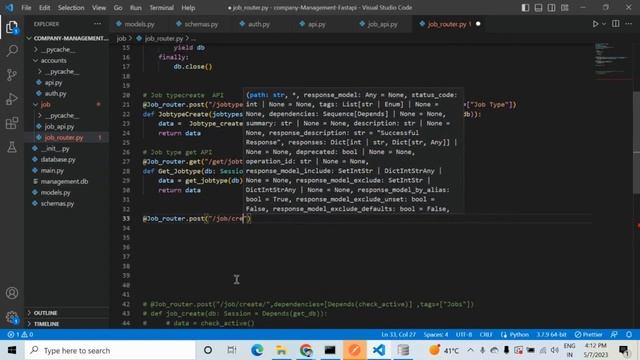Switch to the models.py editor tab

tap(139, 24)
